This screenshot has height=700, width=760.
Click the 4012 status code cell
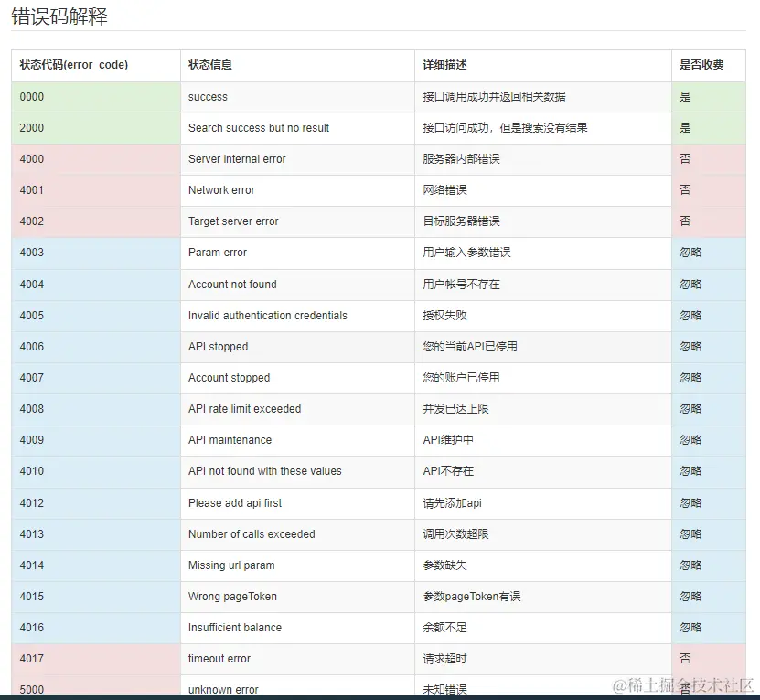(96, 503)
